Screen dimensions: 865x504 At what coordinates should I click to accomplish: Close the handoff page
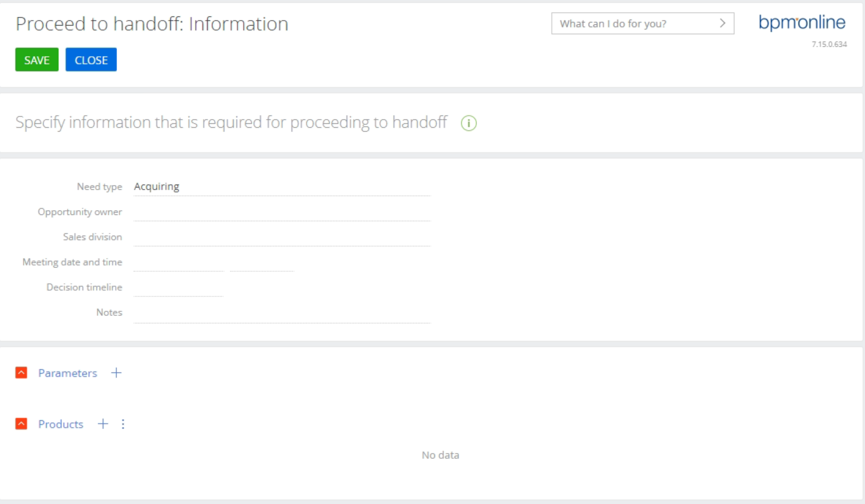pyautogui.click(x=91, y=60)
